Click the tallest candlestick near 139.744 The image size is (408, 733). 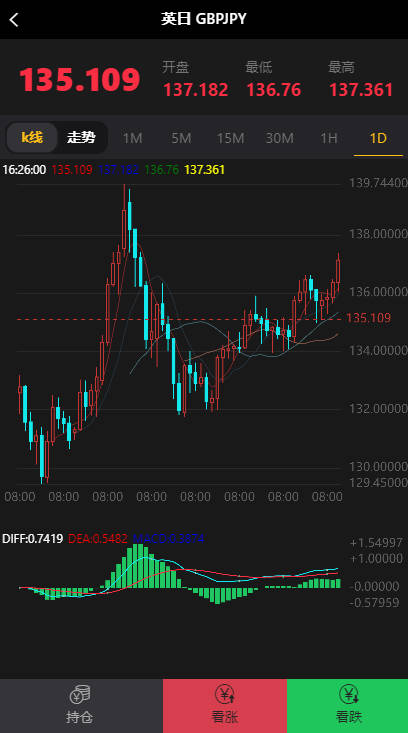[x=124, y=220]
